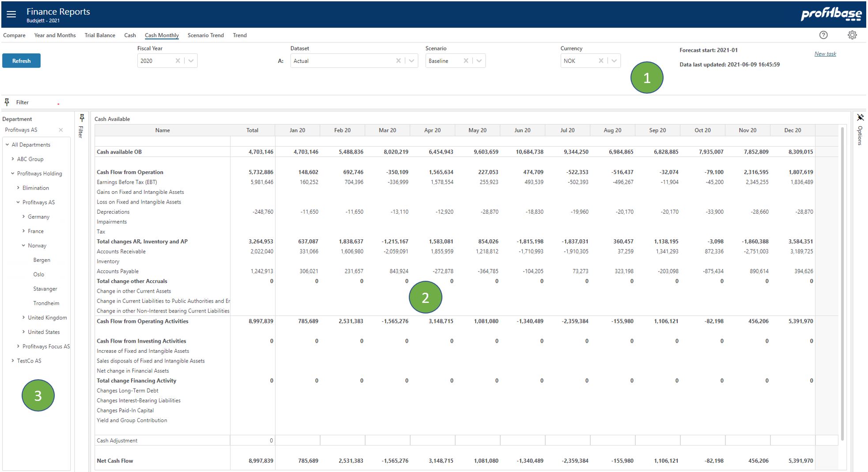Remove the Profitways AS department filter
Image resolution: width=868 pixels, height=472 pixels.
tap(61, 130)
